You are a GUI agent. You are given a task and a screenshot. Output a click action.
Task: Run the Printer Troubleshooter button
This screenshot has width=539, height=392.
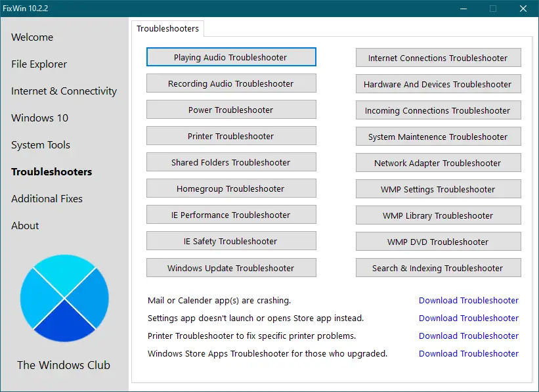231,136
